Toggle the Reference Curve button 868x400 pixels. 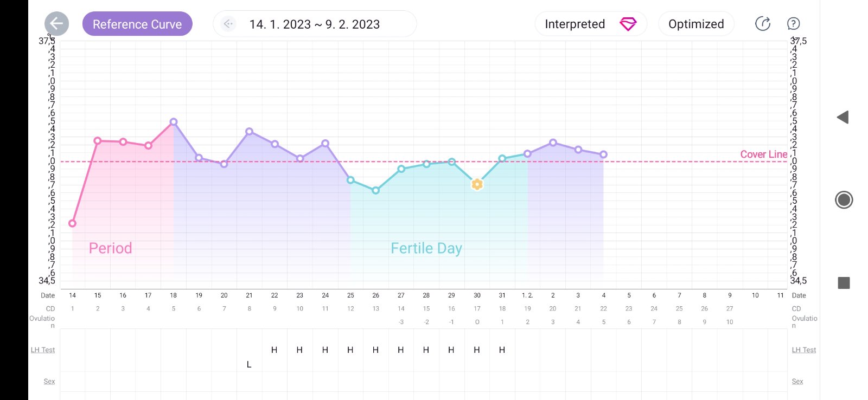(x=137, y=24)
